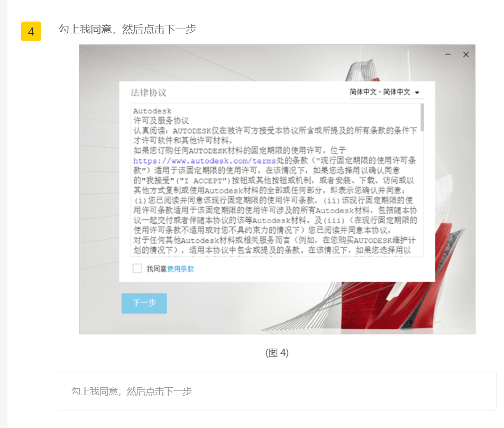Minimize the Autodesk installer window
This screenshot has height=428, width=504.
448,54
